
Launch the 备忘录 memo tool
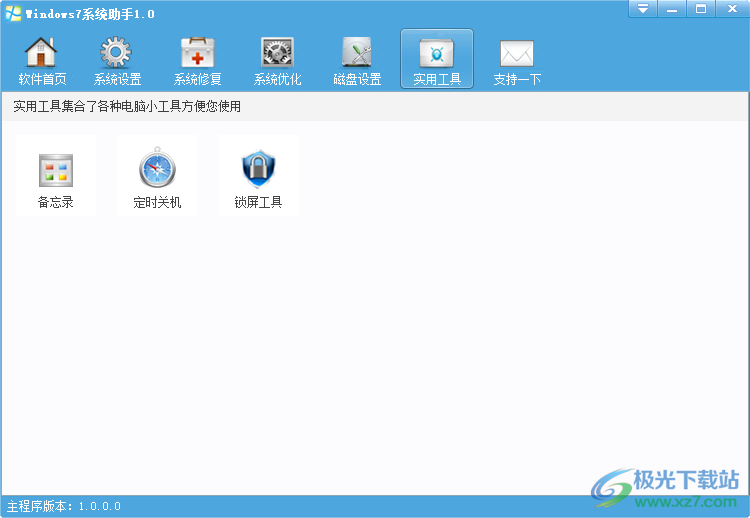click(x=55, y=176)
